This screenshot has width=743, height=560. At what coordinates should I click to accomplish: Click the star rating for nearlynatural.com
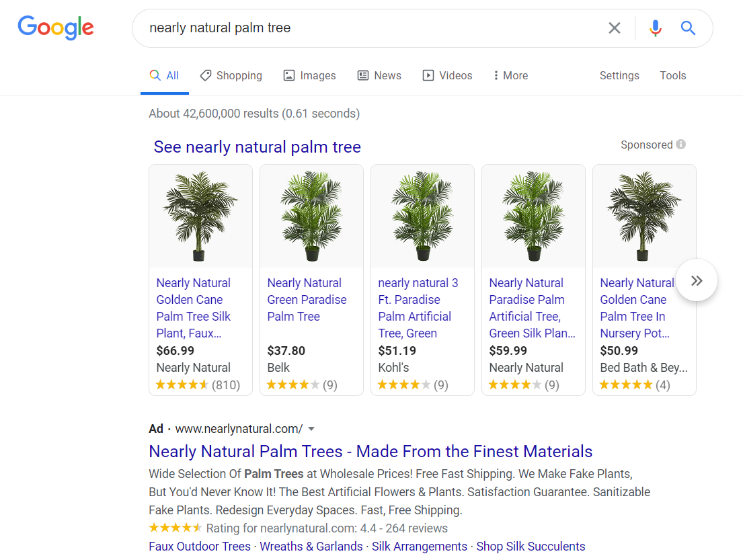coord(175,528)
